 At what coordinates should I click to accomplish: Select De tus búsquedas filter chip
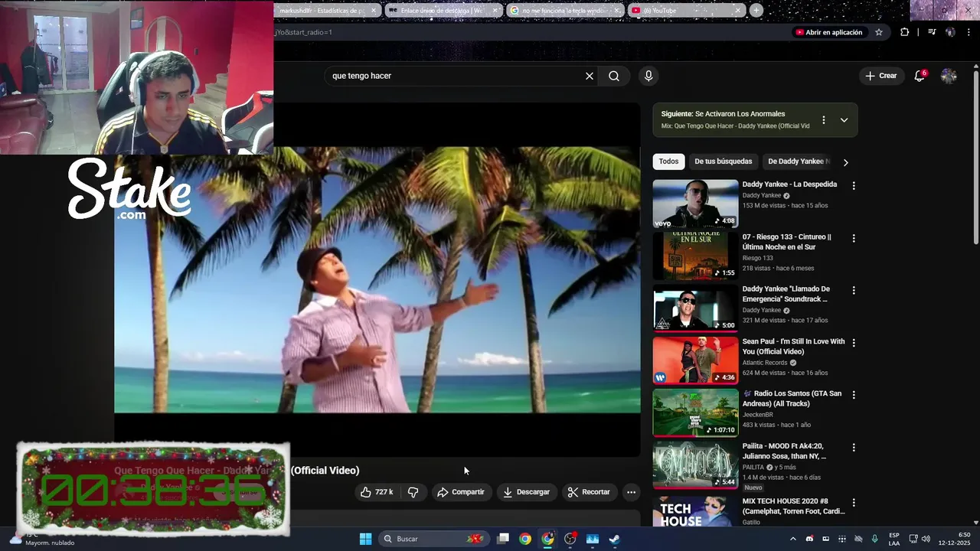tap(724, 161)
